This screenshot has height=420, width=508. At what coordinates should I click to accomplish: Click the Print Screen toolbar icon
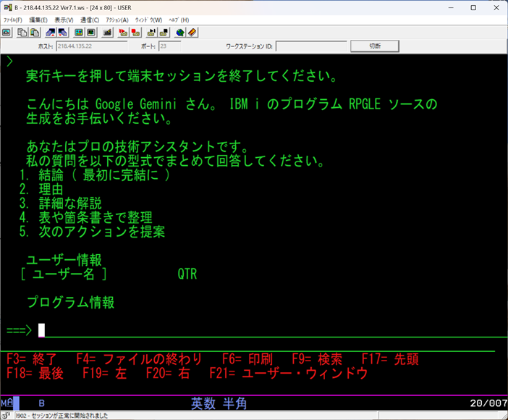tap(7, 33)
